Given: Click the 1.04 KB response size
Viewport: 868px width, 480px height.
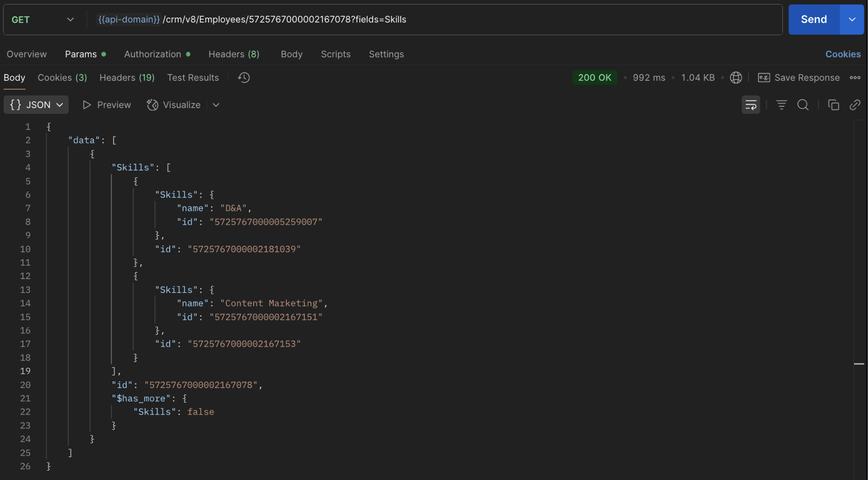Looking at the screenshot, I should point(698,78).
